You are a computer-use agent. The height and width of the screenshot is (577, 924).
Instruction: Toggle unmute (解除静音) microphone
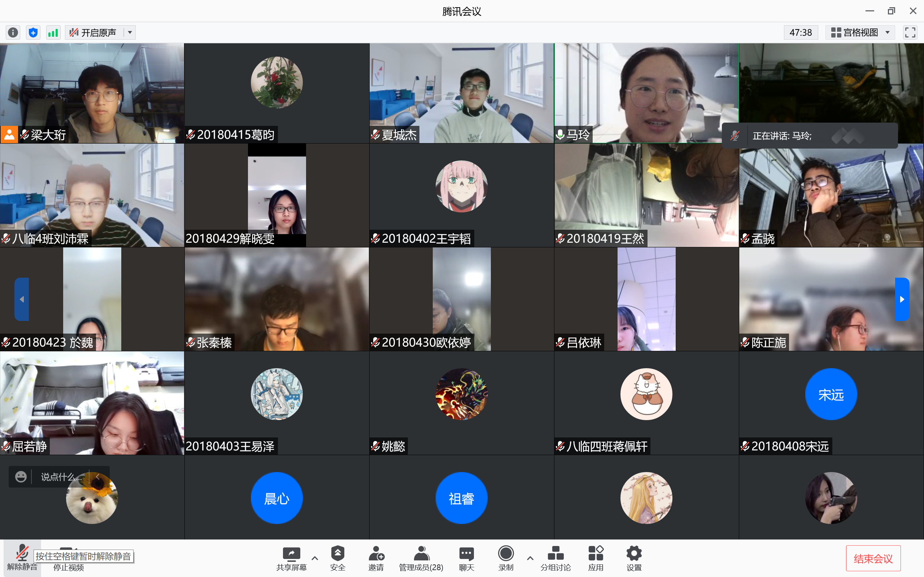coord(22,557)
